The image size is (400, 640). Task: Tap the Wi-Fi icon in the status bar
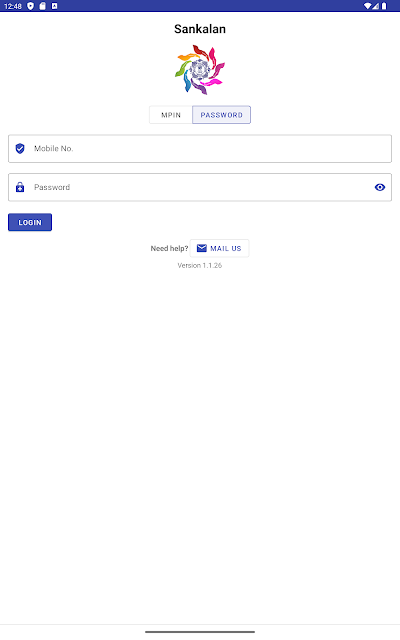click(367, 6)
